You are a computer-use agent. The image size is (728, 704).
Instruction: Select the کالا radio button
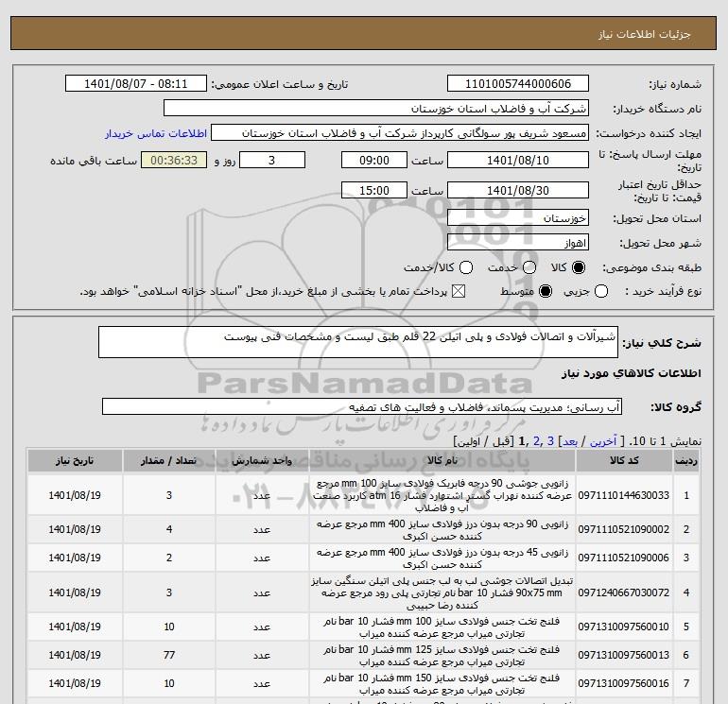pyautogui.click(x=579, y=267)
